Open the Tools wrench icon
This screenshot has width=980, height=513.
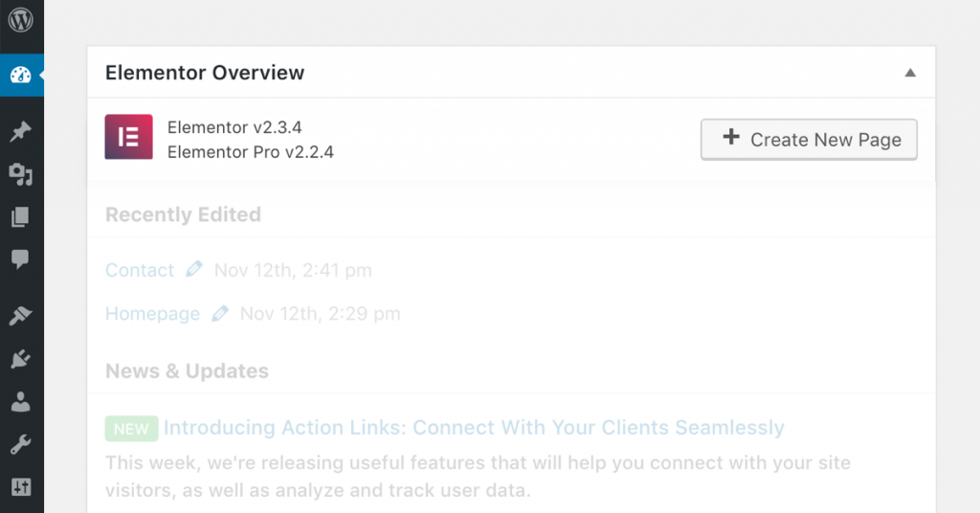click(x=20, y=445)
